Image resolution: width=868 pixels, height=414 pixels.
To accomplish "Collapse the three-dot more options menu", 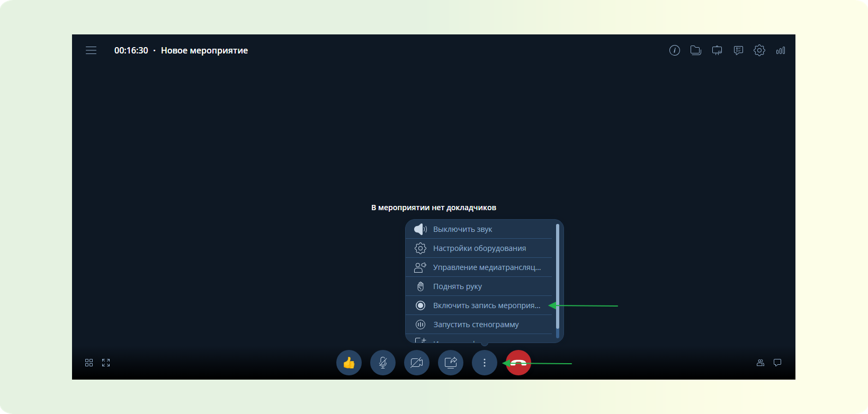I will (x=485, y=363).
